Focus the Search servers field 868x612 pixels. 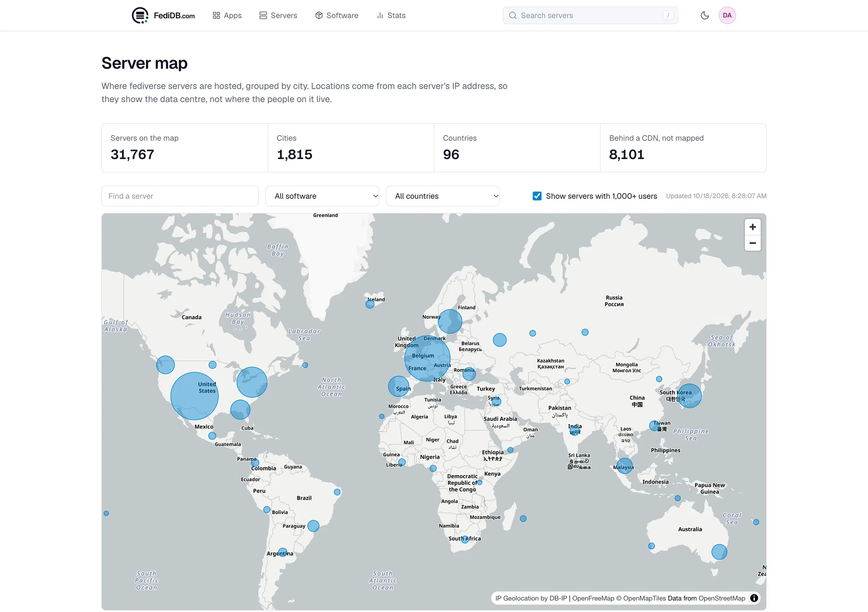point(590,15)
